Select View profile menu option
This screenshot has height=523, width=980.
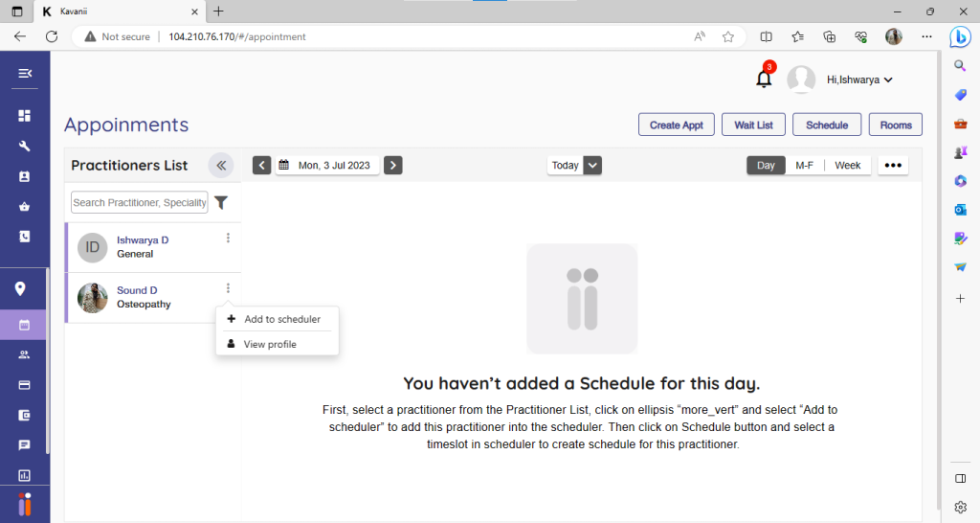pos(270,344)
